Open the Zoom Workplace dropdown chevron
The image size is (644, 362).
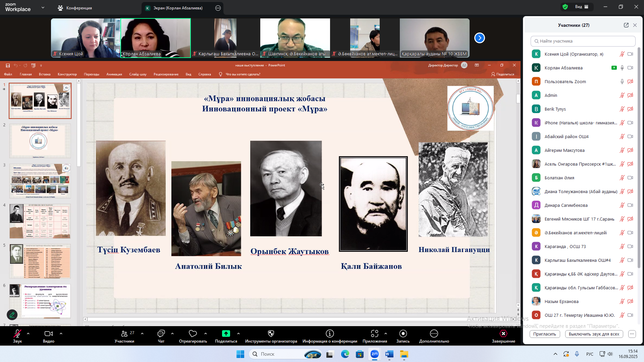[x=43, y=7]
